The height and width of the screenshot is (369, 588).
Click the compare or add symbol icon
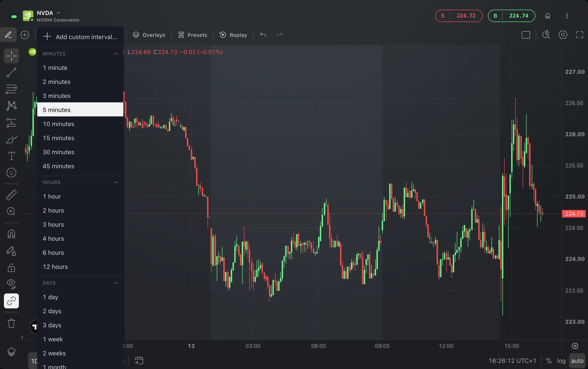click(25, 35)
